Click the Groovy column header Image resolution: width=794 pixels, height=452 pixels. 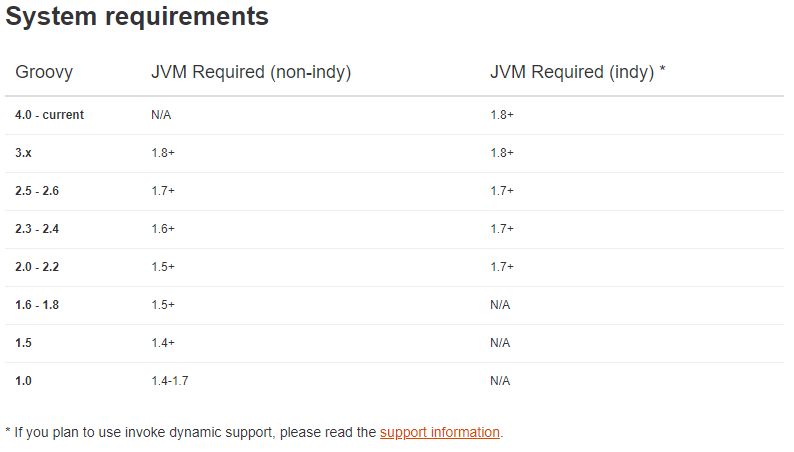click(44, 72)
